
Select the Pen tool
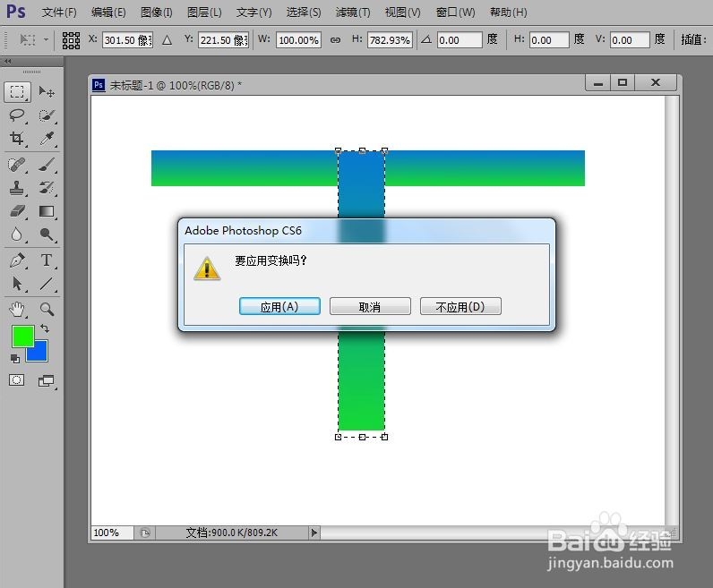click(17, 260)
